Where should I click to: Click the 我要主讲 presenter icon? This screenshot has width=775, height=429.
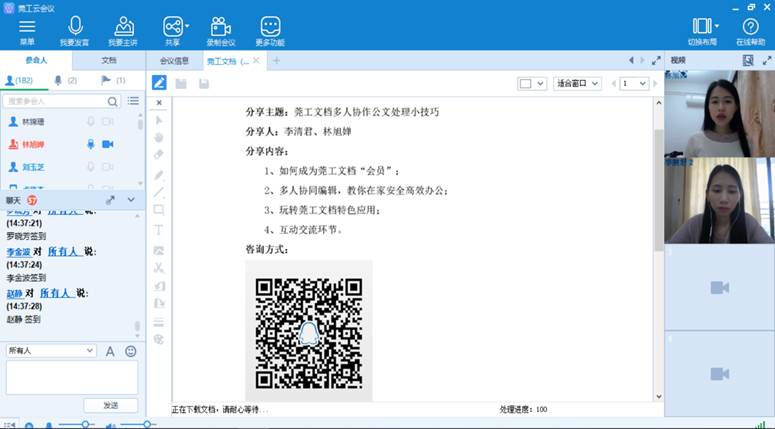(x=123, y=27)
